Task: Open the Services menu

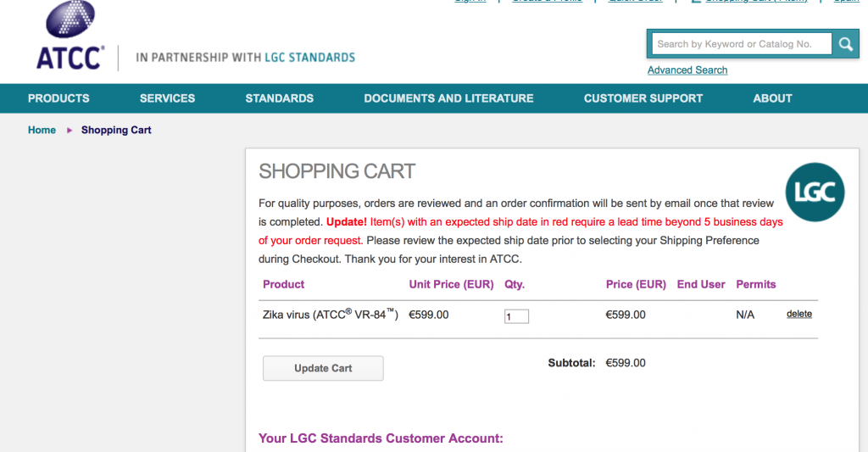Action: coord(167,98)
